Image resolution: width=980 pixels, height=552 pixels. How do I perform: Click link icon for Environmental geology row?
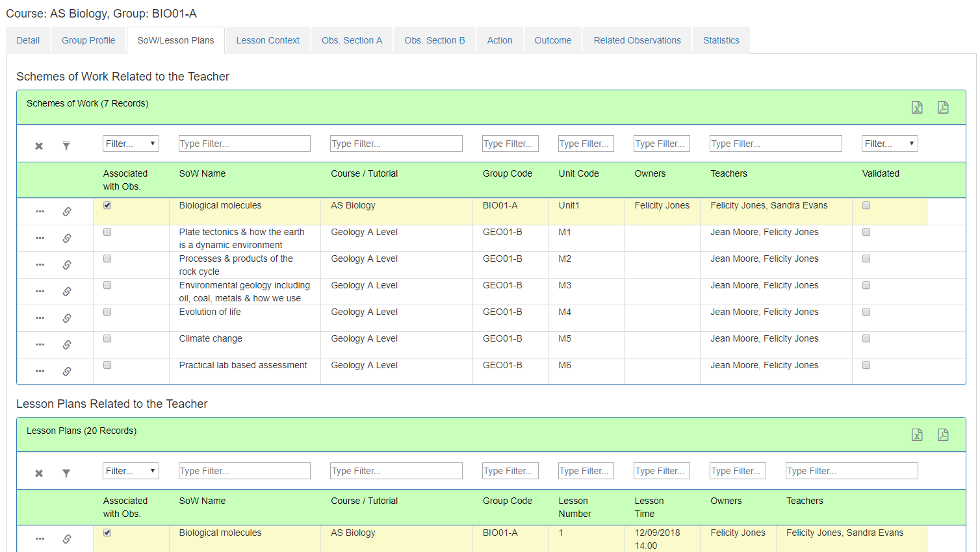67,292
